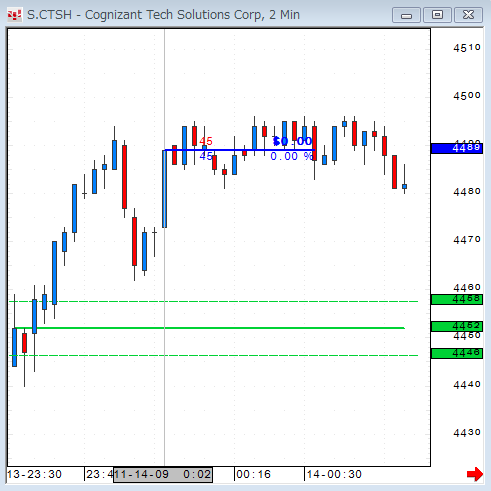Click the solid green 4452 line
The height and width of the screenshot is (491, 491).
(x=210, y=328)
